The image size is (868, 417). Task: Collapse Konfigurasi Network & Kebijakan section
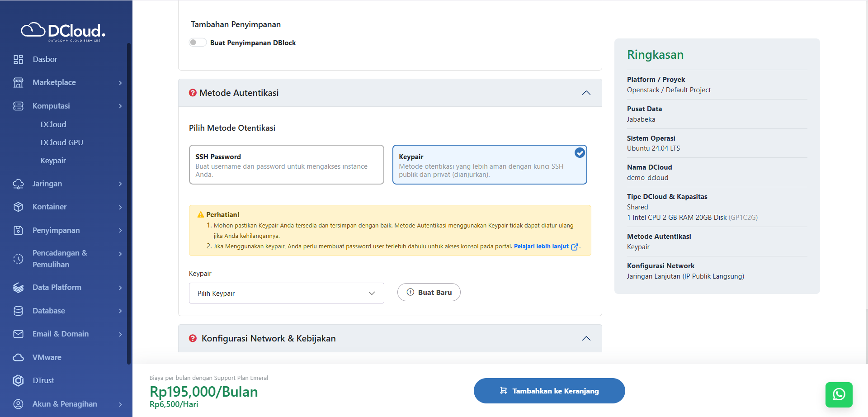pyautogui.click(x=586, y=338)
